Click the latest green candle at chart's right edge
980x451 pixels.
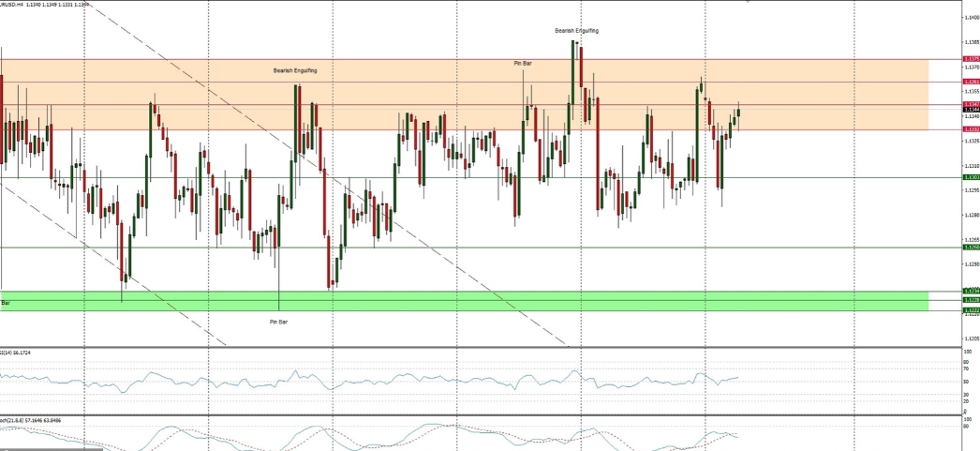pos(738,113)
